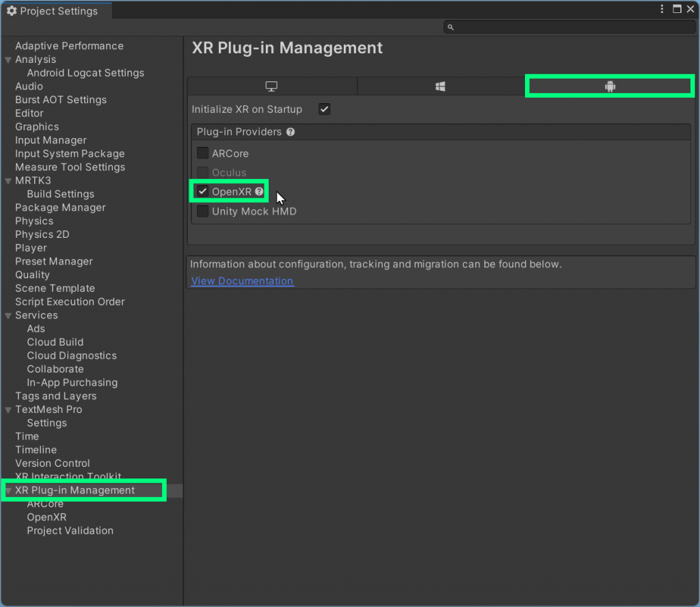The height and width of the screenshot is (607, 700).
Task: Select XR Interaction Toolkit in the sidebar
Action: click(68, 476)
